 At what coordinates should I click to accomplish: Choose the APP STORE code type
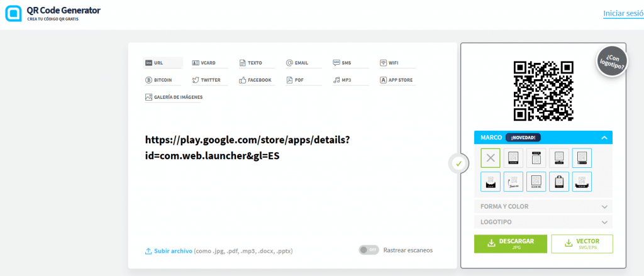coord(397,80)
